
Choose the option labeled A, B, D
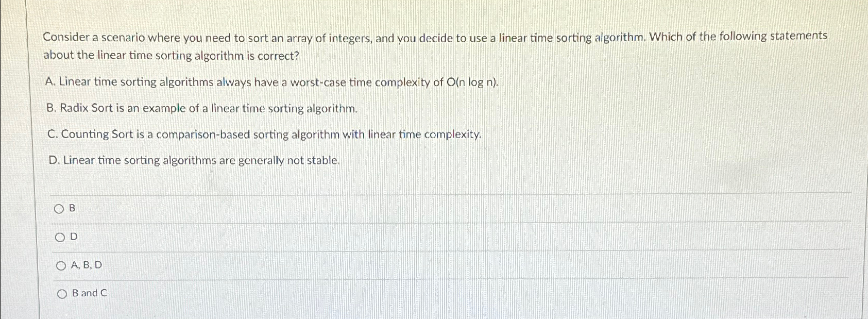pyautogui.click(x=62, y=265)
